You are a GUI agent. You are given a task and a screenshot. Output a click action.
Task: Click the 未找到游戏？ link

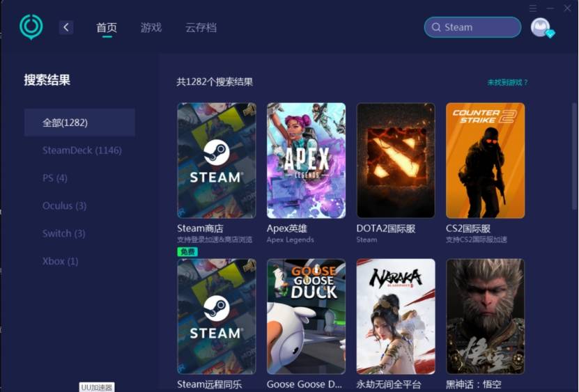(507, 82)
